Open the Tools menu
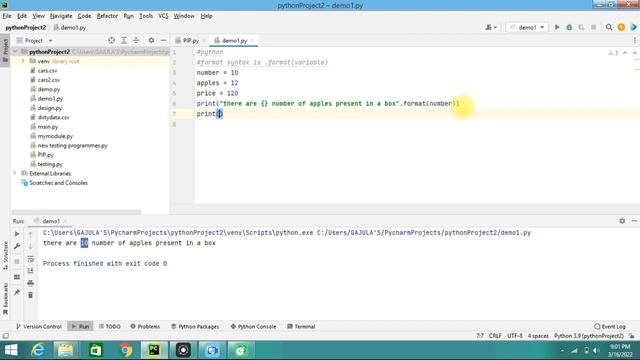 click(x=146, y=16)
